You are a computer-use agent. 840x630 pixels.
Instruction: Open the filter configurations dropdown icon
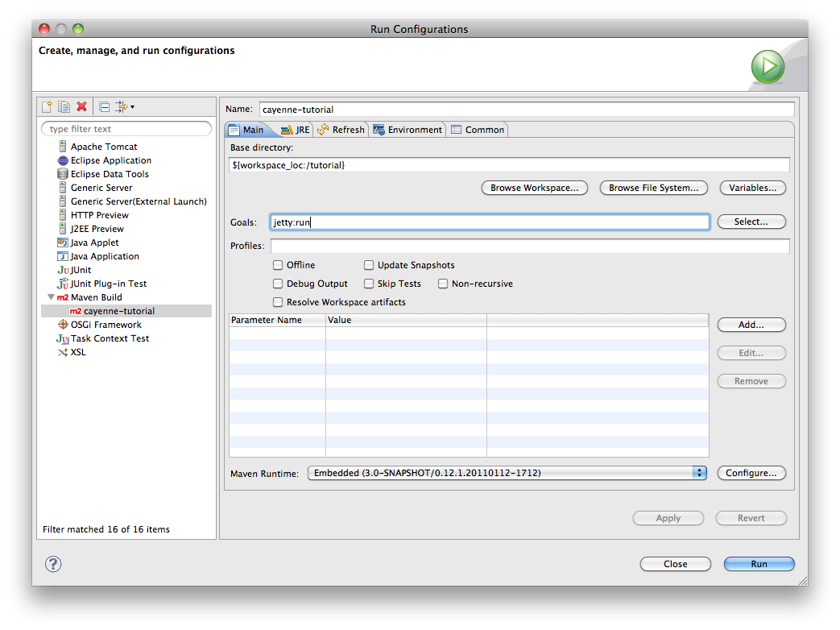click(x=125, y=106)
